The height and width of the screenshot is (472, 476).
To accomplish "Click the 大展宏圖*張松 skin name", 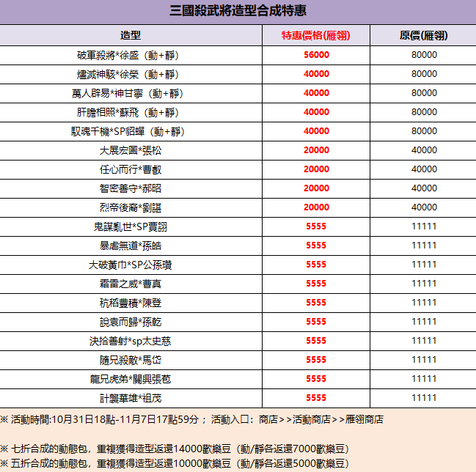I will [131, 150].
